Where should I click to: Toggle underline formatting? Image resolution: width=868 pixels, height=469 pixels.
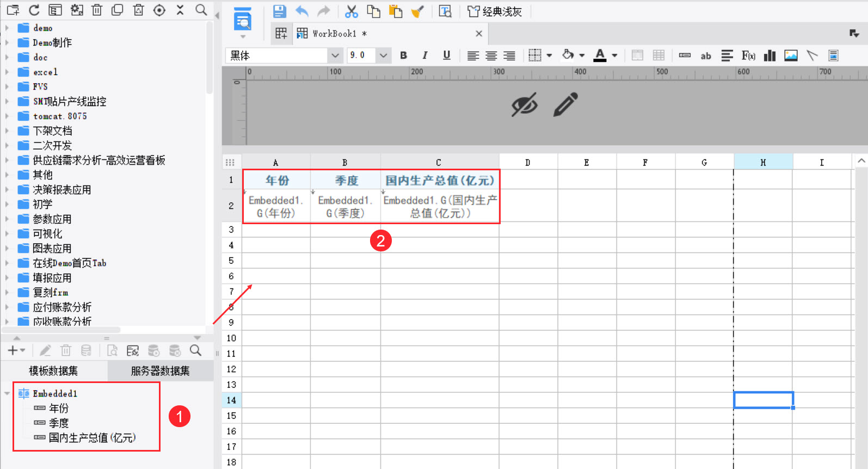coord(446,55)
